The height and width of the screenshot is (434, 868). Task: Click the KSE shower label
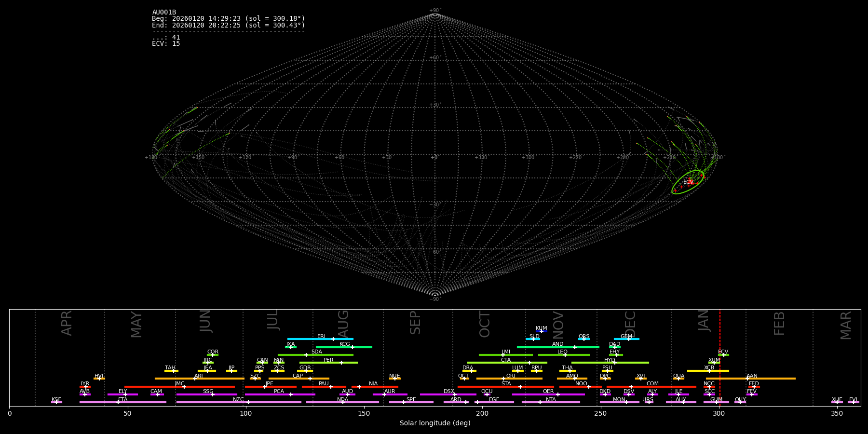point(56,399)
